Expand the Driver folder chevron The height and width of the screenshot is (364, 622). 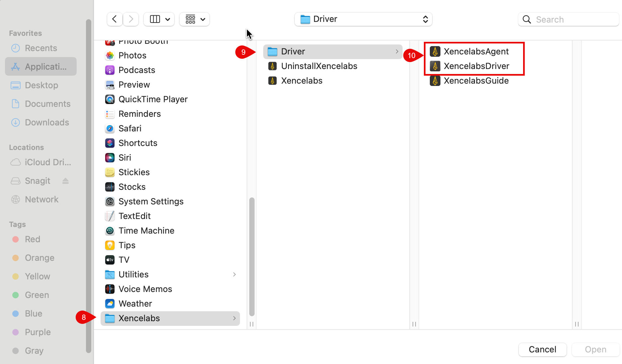click(x=397, y=51)
